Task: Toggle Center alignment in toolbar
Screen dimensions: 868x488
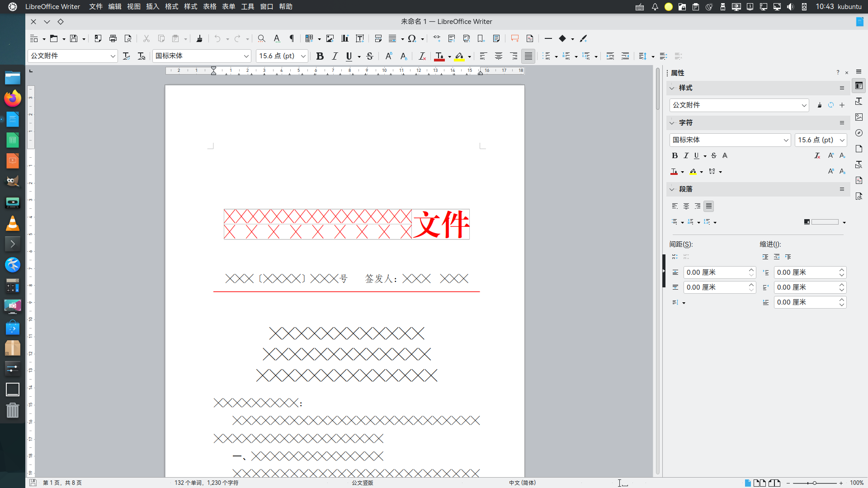Action: (x=498, y=56)
